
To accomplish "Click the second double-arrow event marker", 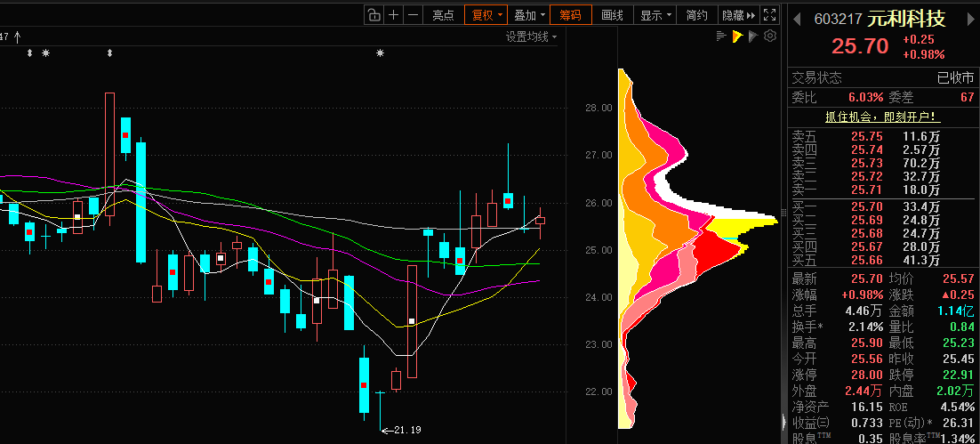I will (x=109, y=53).
